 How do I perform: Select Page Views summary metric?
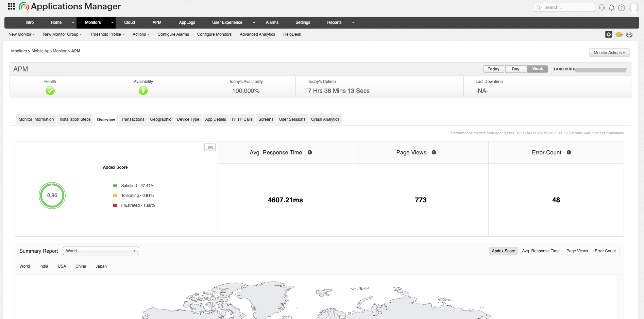click(577, 251)
